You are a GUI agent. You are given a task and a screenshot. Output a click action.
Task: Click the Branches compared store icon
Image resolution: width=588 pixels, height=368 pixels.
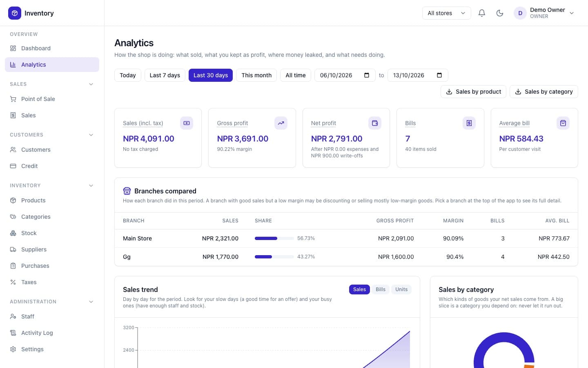pos(127,191)
